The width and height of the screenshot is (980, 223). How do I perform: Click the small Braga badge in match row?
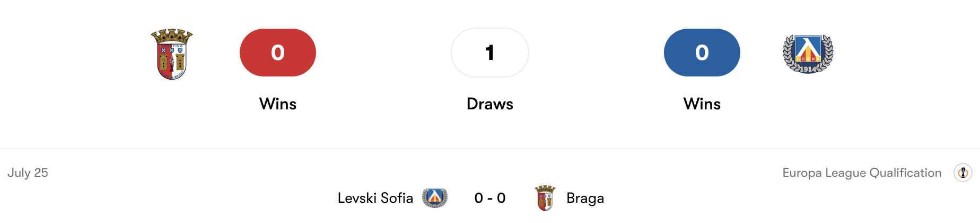click(x=545, y=198)
